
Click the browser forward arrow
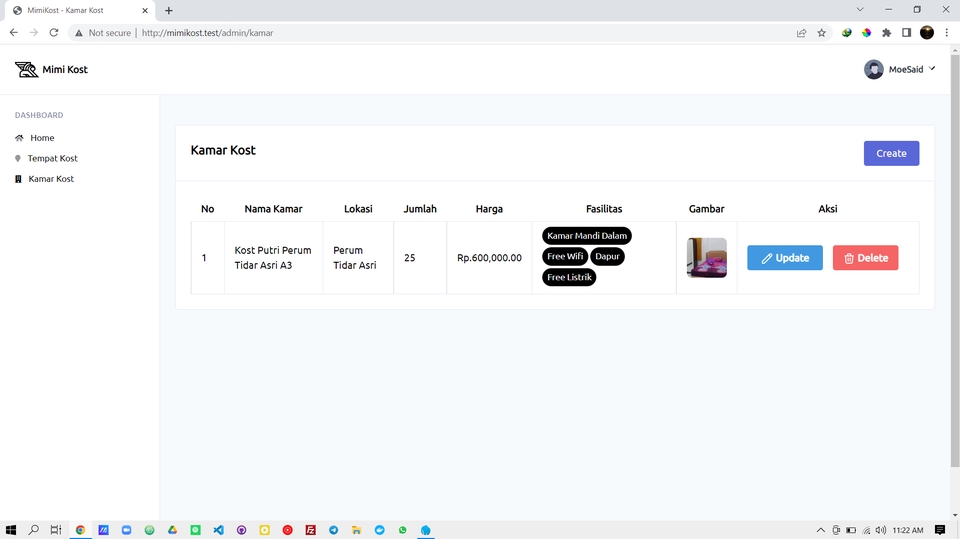(34, 32)
